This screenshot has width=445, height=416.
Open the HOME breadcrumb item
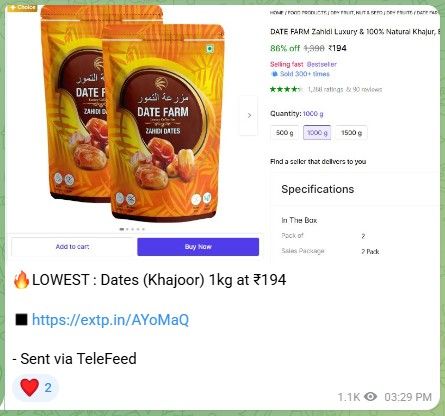pos(276,13)
